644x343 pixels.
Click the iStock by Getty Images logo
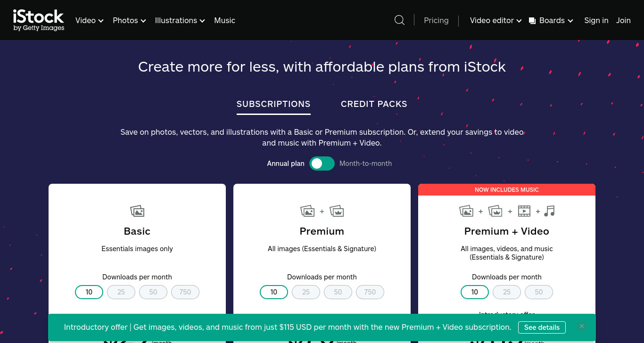click(x=39, y=20)
